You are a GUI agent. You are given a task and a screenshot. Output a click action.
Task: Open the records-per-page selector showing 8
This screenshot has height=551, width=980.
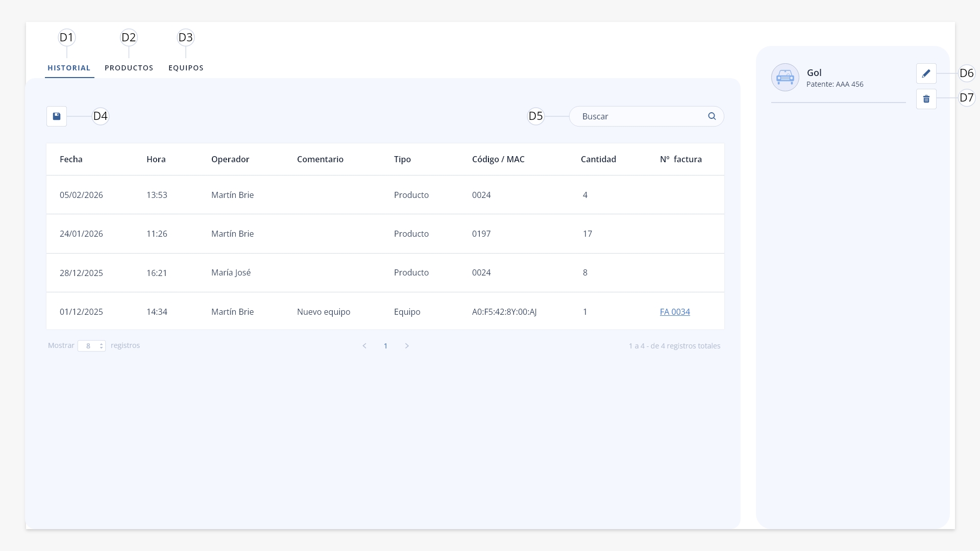point(91,346)
